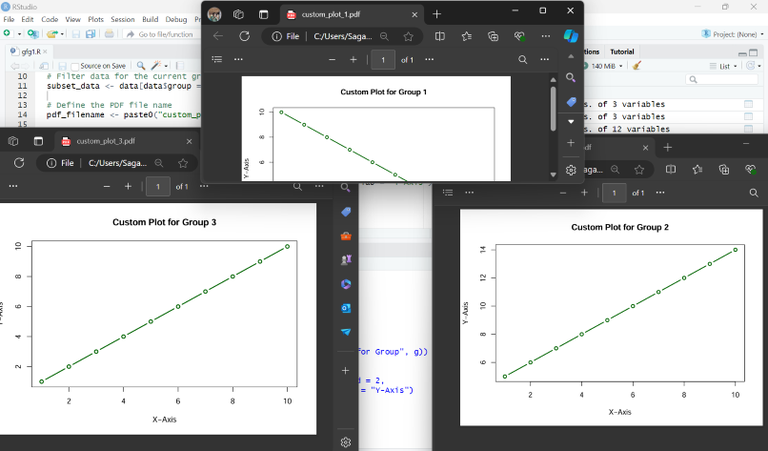Open RStudio Edit menu

pos(27,19)
